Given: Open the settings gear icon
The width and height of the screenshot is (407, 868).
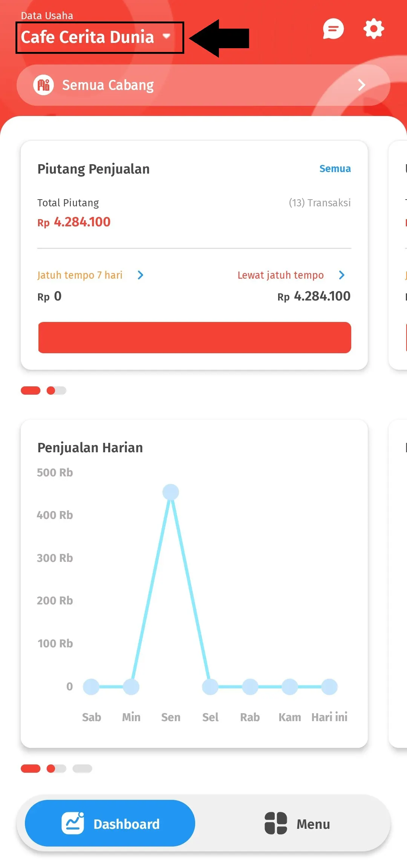Looking at the screenshot, I should point(373,29).
